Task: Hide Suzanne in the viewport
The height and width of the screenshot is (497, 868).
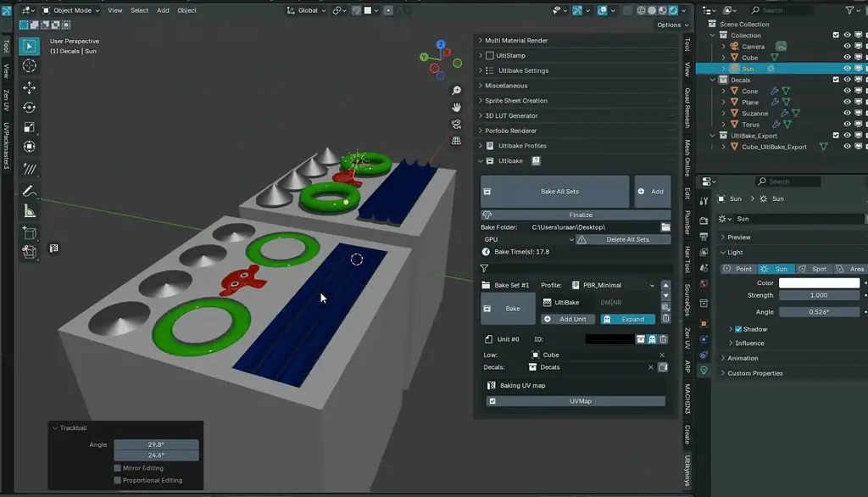Action: pos(847,114)
